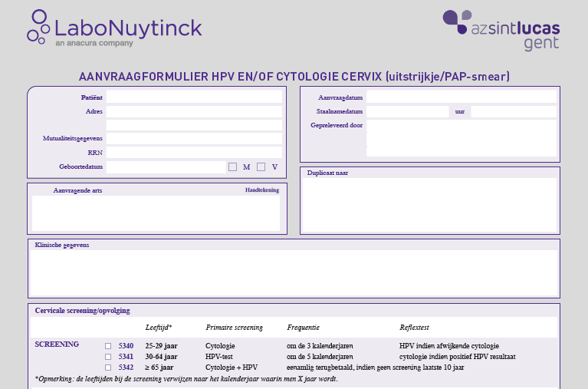Click the Duplicaat naar text area
588x389 pixels.
(x=430, y=205)
